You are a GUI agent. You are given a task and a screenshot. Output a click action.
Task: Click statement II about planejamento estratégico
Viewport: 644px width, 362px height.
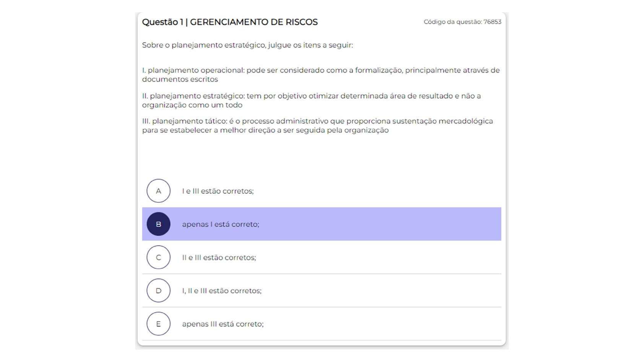[x=311, y=101]
